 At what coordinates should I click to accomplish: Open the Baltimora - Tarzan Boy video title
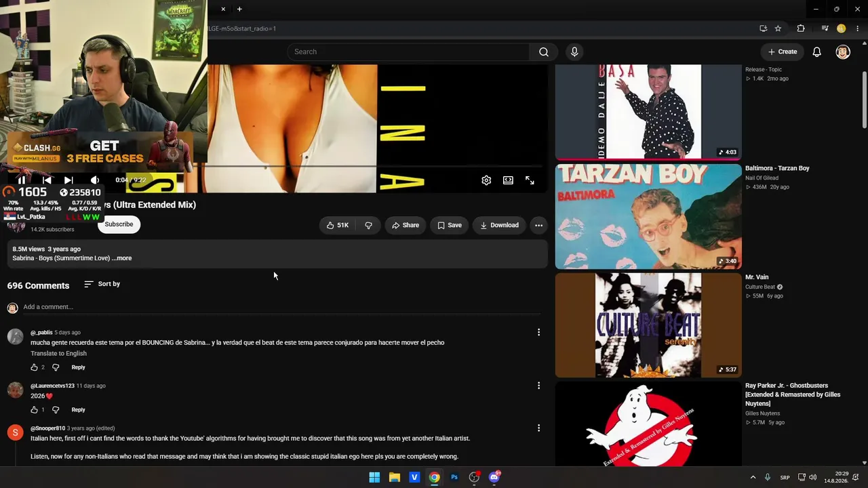(777, 168)
